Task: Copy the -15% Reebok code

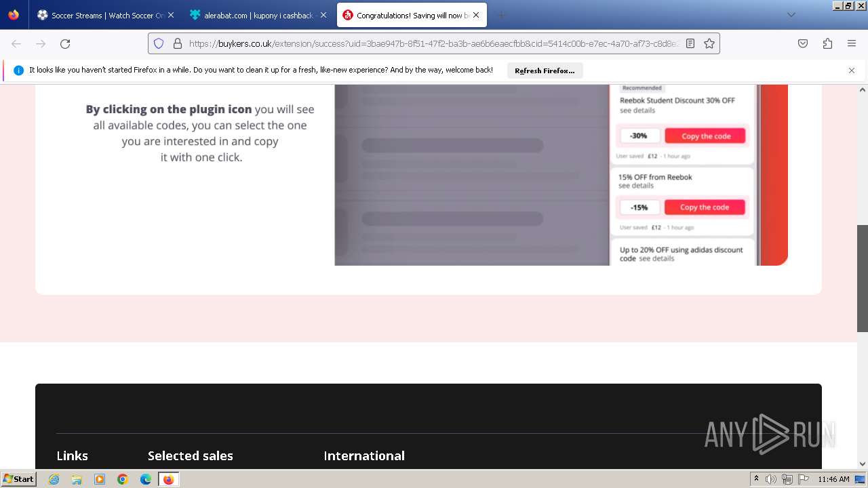Action: click(x=704, y=207)
